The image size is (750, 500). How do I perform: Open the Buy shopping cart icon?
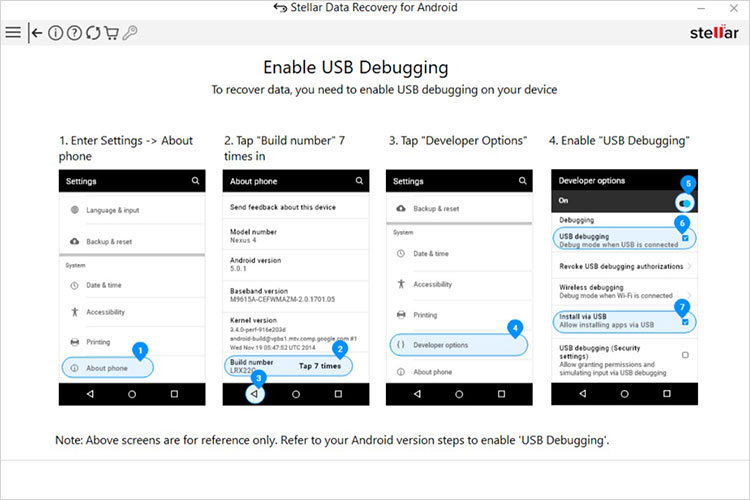click(x=111, y=33)
